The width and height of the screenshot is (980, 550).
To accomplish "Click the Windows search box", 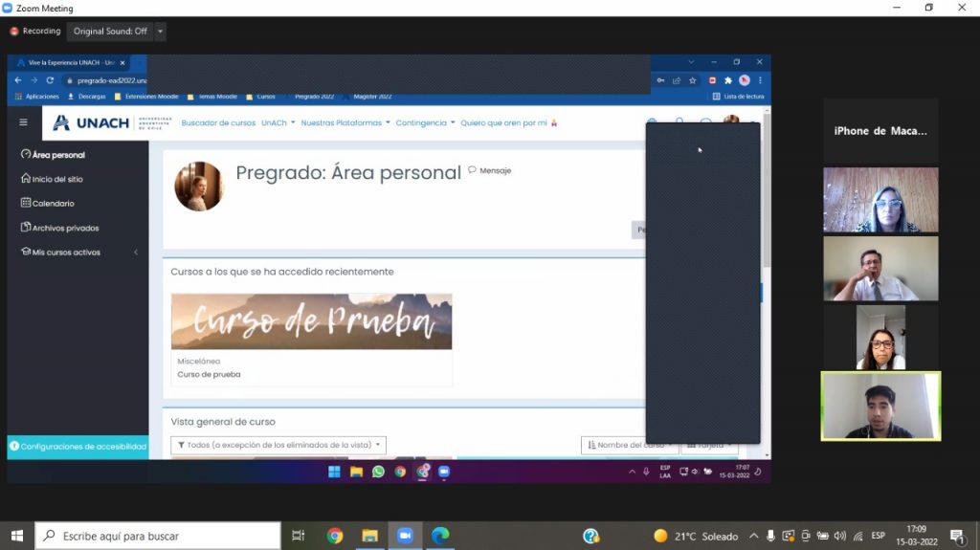I will click(158, 536).
